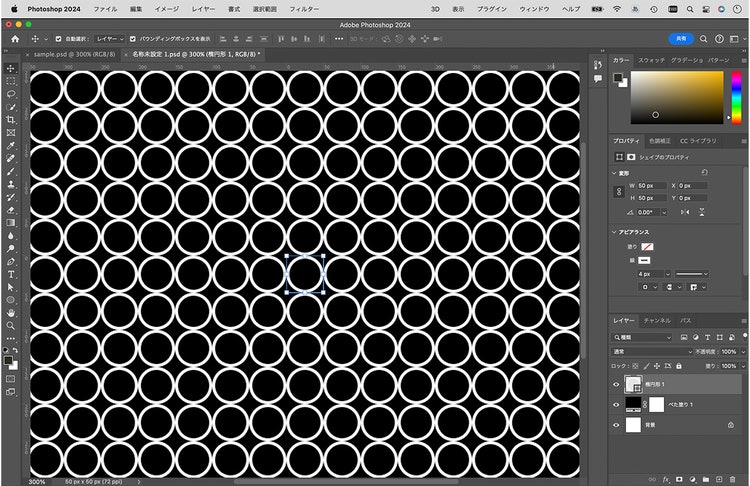The height and width of the screenshot is (486, 750).
Task: Select the Brush tool
Action: coord(11,171)
